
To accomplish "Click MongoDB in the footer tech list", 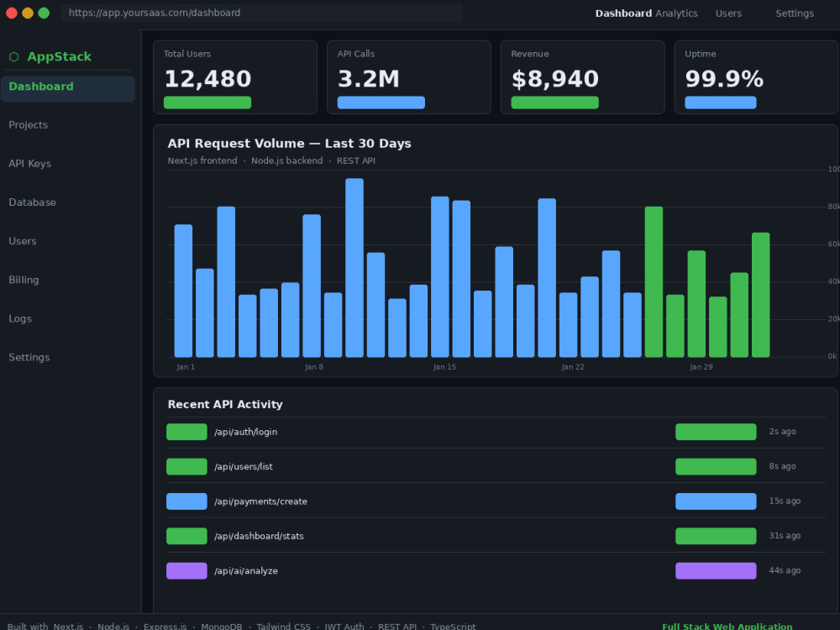I will [221, 627].
